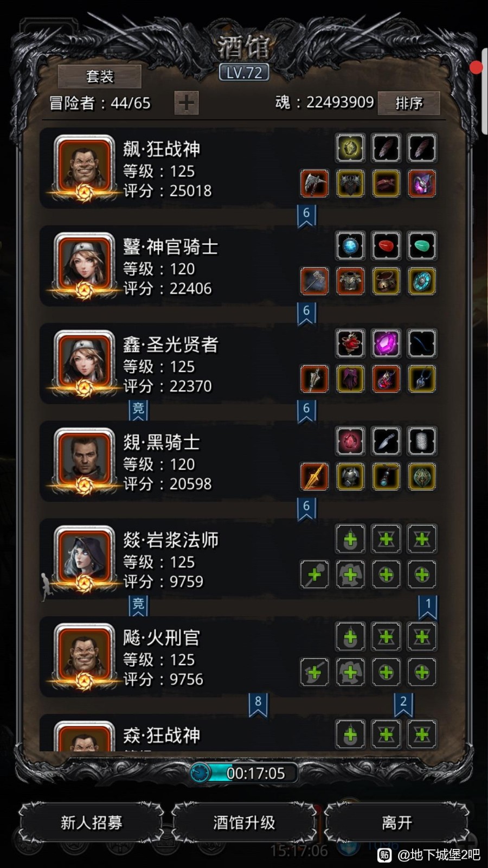Tap the 酒馆升级 tavern upgrade button
Viewport: 488px width, 868px height.
(244, 822)
